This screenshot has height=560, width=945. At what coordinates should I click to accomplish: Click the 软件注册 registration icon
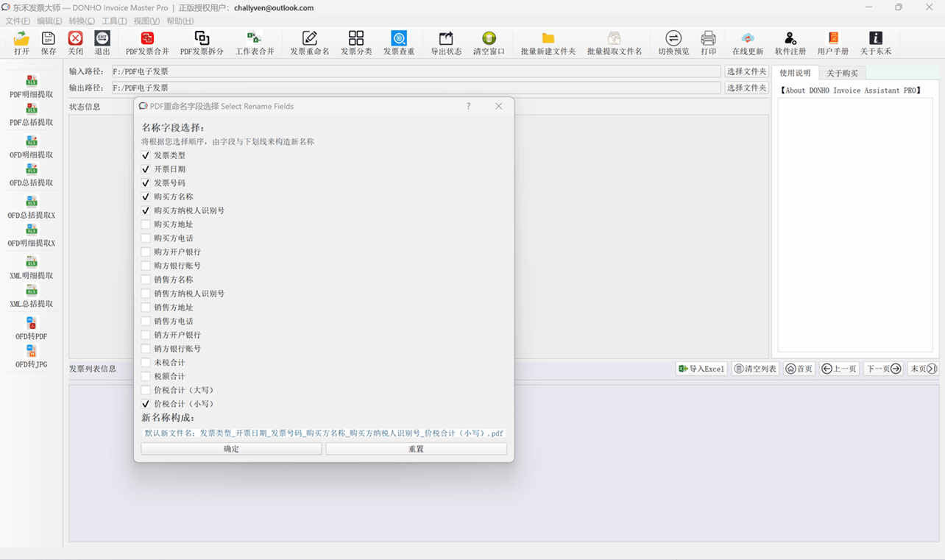(790, 43)
